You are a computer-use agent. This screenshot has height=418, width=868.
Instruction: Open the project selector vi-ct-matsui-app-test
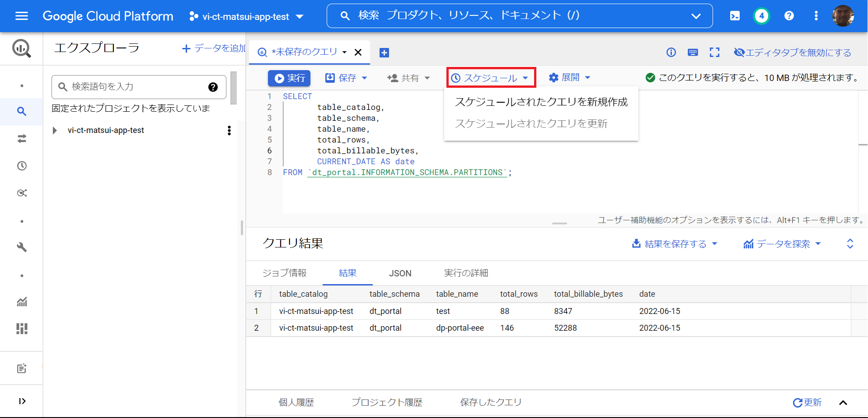(246, 17)
